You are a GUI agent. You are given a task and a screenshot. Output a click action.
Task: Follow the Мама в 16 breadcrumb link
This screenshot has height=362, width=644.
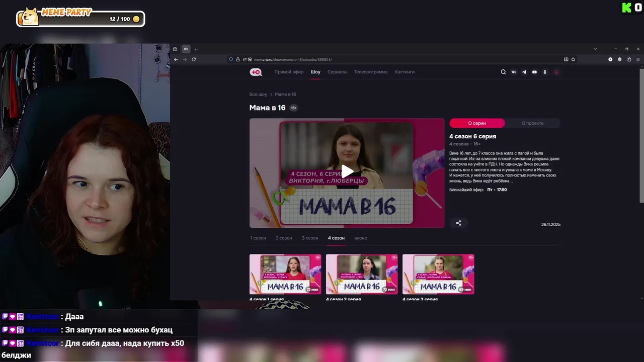[x=285, y=95]
